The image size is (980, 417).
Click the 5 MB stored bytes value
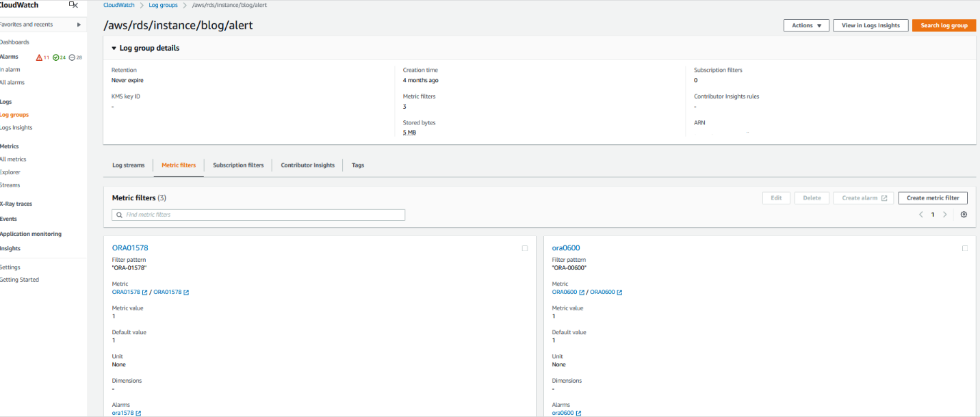coord(409,133)
